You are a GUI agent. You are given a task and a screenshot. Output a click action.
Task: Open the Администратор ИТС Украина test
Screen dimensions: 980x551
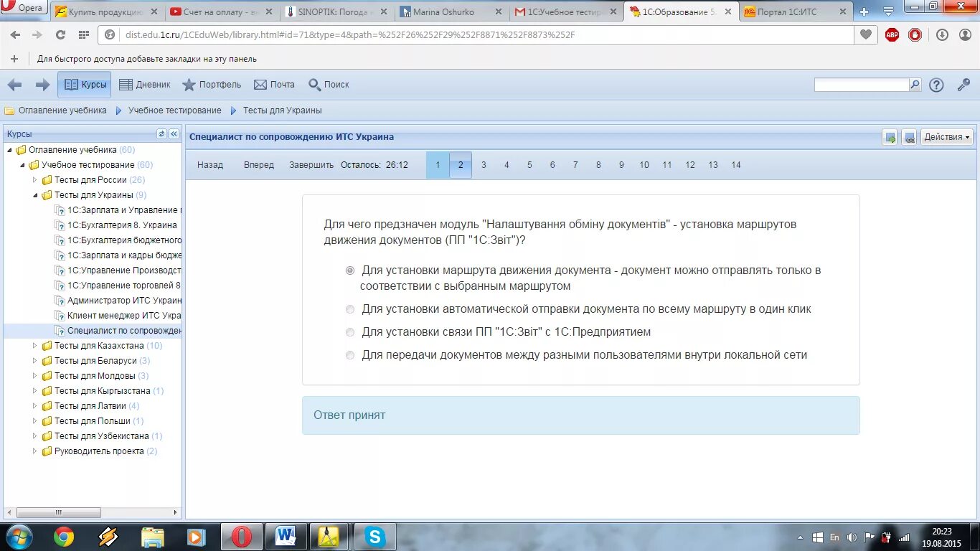coord(124,301)
